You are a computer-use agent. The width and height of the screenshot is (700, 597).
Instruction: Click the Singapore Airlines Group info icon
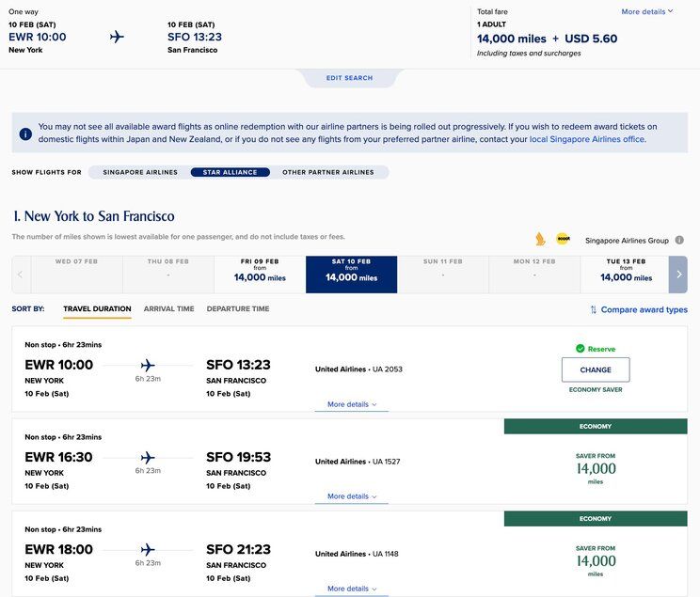[x=679, y=241]
